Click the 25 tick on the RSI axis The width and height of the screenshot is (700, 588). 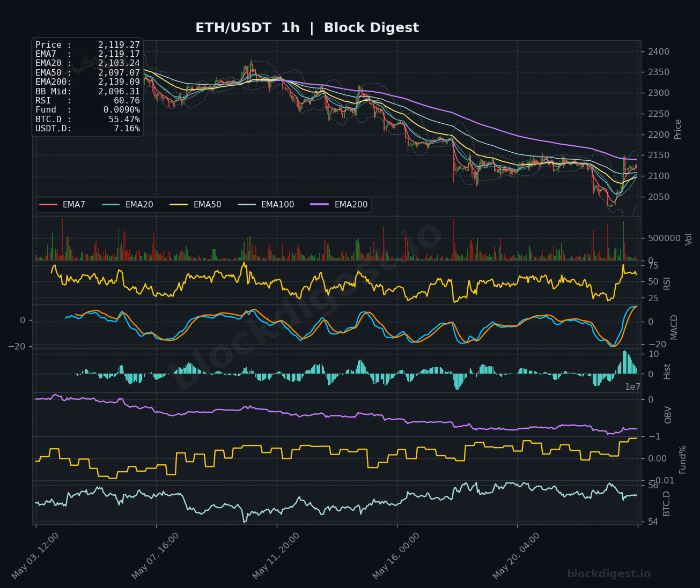[x=653, y=298]
